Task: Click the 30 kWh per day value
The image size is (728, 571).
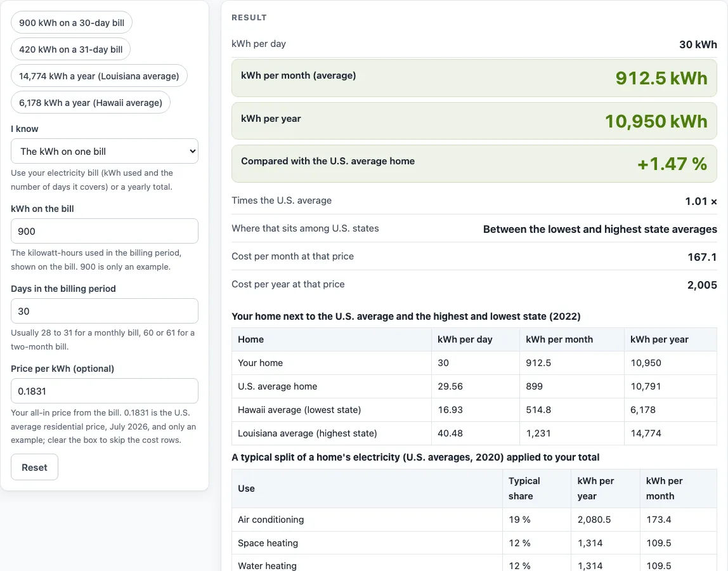Action: [698, 44]
